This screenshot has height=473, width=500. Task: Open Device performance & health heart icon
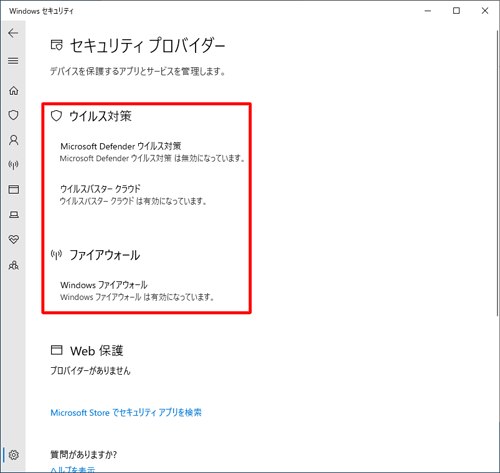click(x=14, y=239)
